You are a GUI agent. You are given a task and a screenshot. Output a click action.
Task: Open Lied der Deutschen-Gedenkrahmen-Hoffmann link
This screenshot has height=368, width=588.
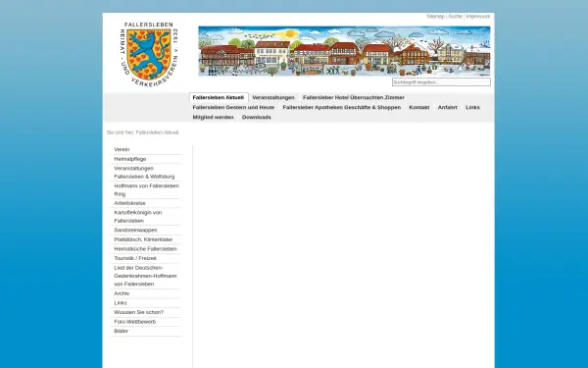pos(145,276)
